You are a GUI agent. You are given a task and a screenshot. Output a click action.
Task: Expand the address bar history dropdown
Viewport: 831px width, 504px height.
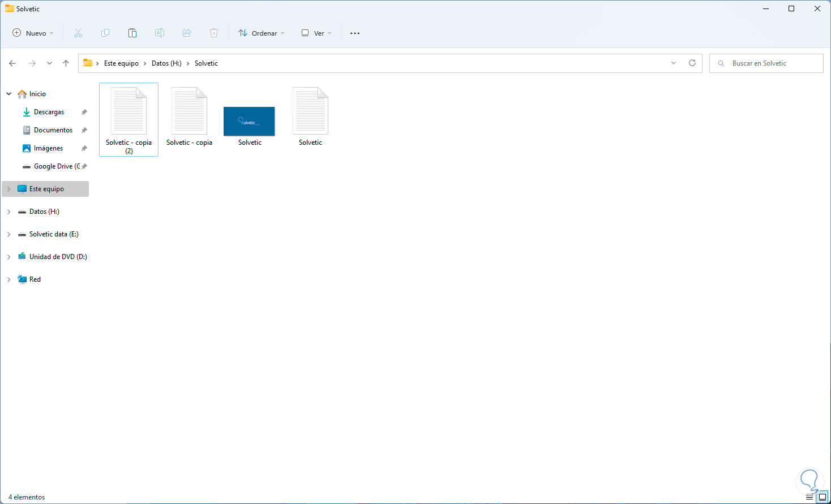pos(674,63)
